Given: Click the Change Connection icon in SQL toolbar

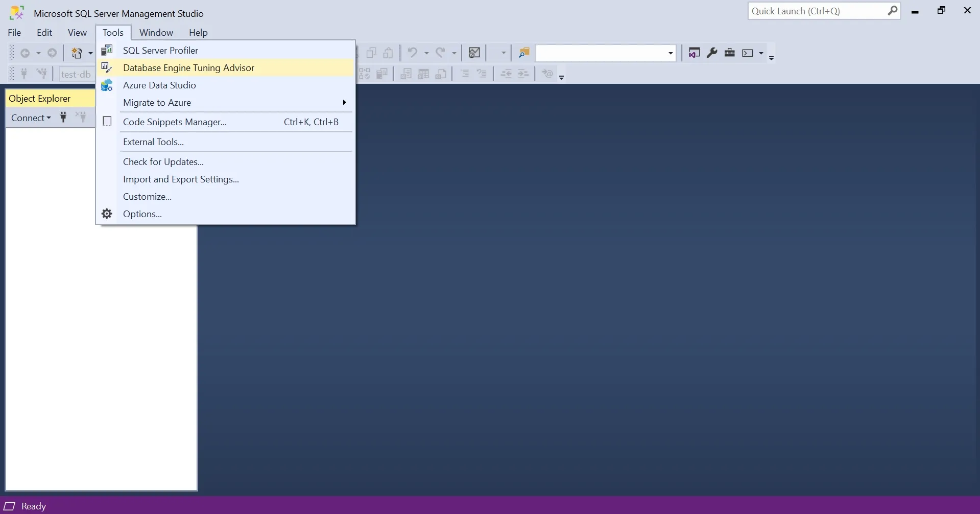Looking at the screenshot, I should click(x=41, y=74).
